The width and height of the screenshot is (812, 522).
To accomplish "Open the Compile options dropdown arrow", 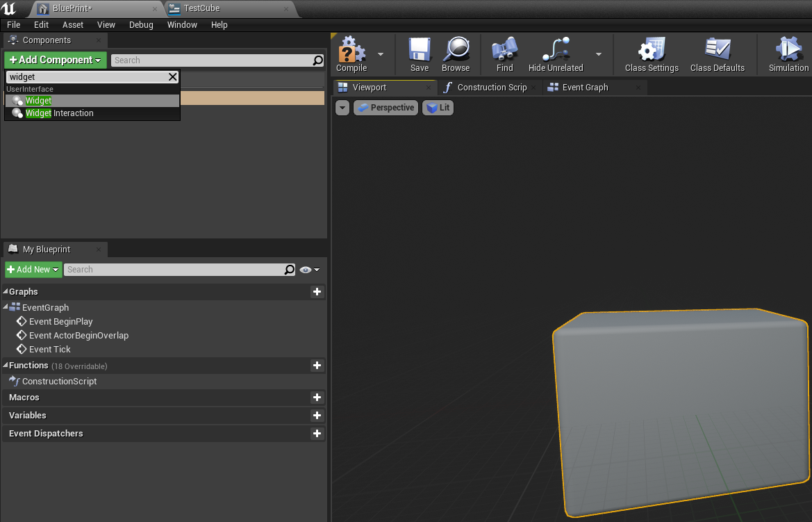I will coord(381,54).
